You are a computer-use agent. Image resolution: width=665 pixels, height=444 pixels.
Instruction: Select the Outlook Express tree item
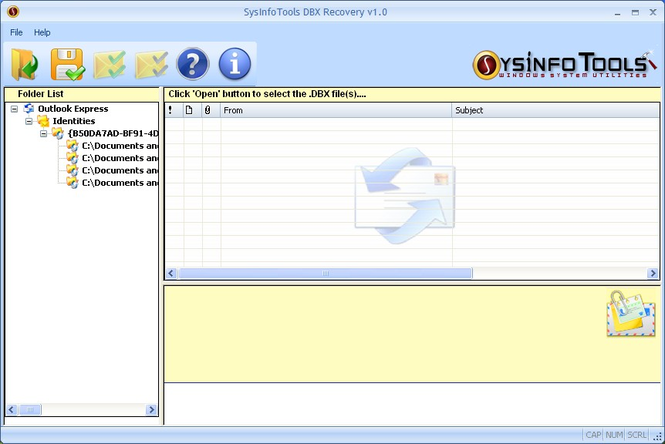(x=73, y=109)
